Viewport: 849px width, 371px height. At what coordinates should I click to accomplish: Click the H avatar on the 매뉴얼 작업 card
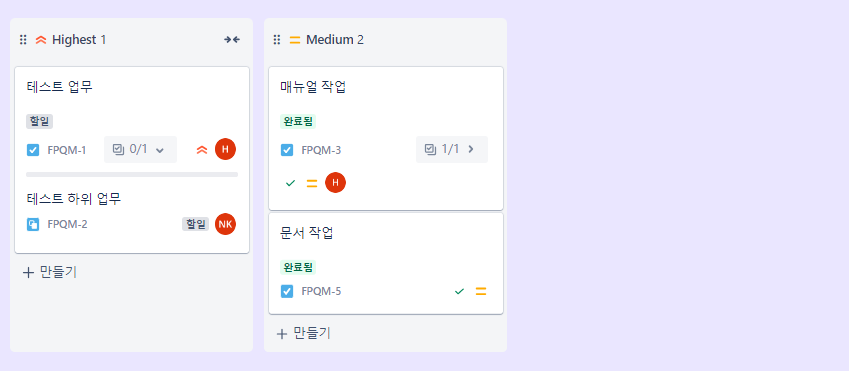(335, 183)
